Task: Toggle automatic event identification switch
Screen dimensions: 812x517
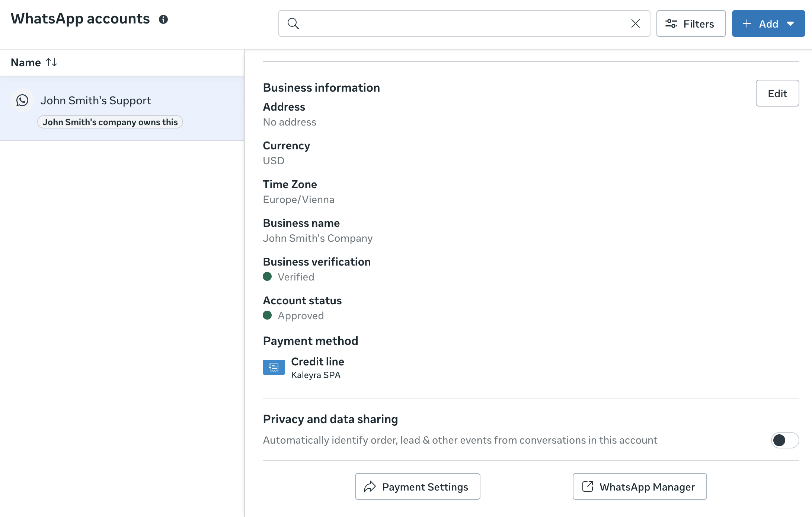Action: (784, 440)
